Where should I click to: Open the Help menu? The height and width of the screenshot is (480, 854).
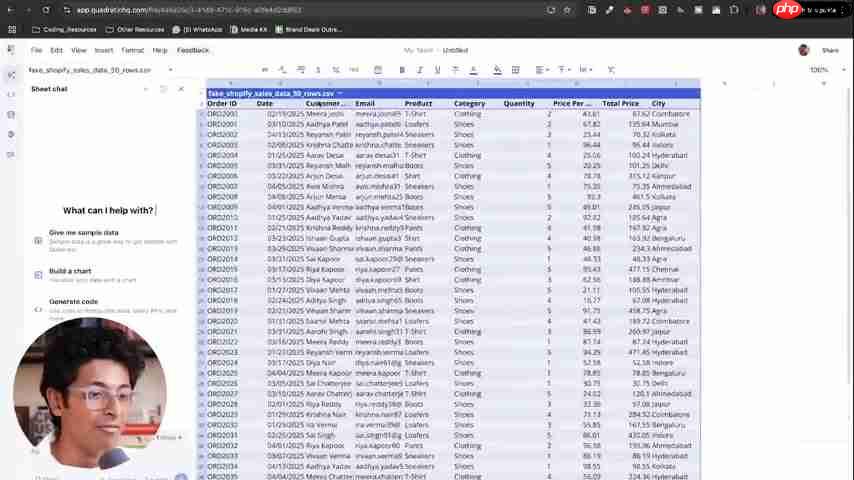point(160,50)
